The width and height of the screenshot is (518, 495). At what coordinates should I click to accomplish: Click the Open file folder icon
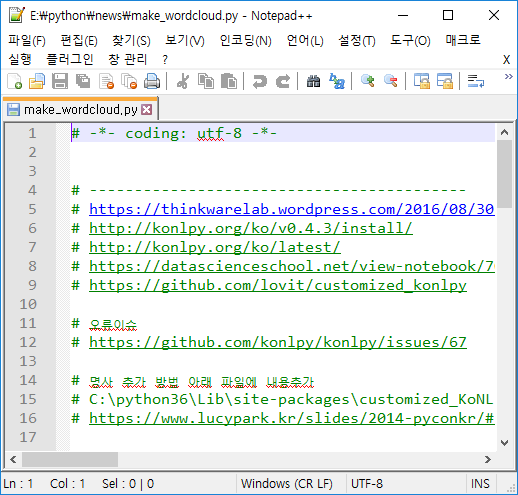(x=37, y=81)
